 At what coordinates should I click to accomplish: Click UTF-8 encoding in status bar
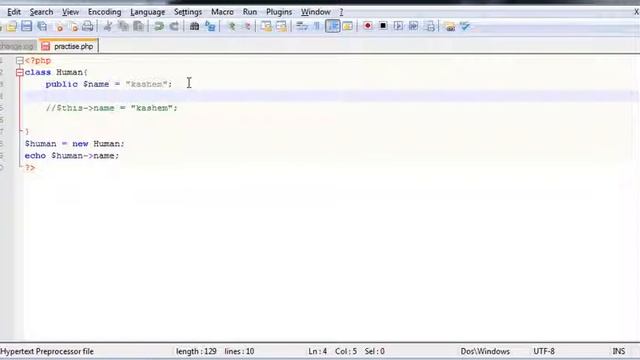coord(544,351)
